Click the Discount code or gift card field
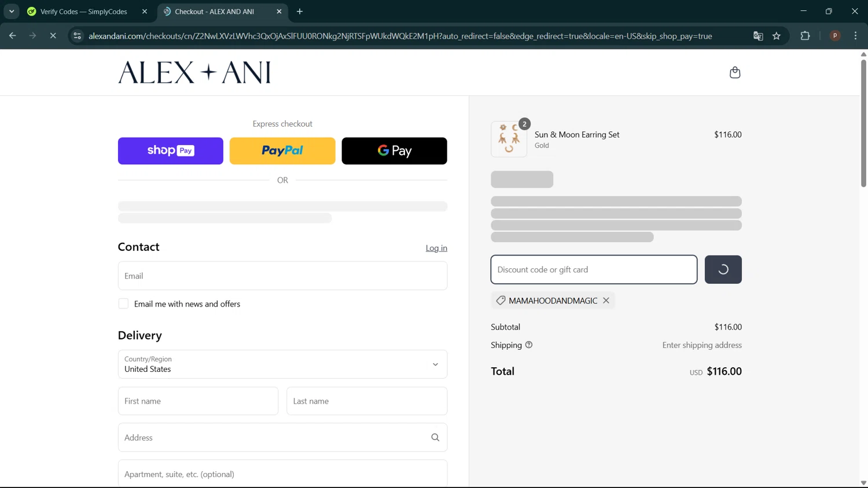This screenshot has height=488, width=868. point(594,269)
